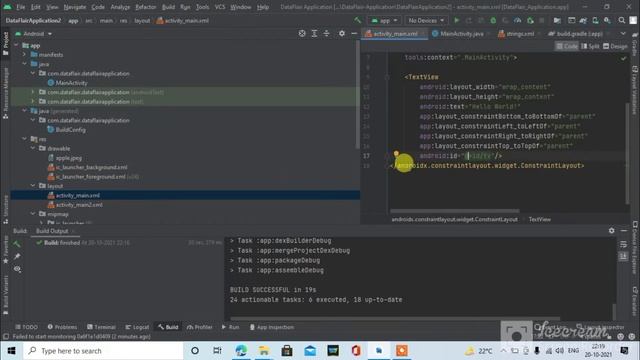Open Microsoft Store from taskbar
The height and width of the screenshot is (360, 640).
tap(287, 351)
